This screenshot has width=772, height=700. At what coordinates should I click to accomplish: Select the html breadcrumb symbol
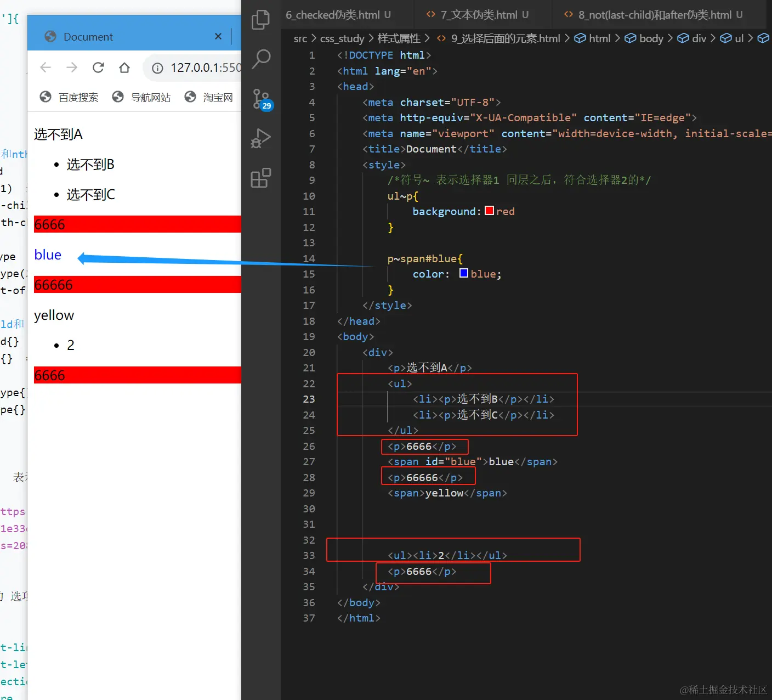tap(592, 38)
